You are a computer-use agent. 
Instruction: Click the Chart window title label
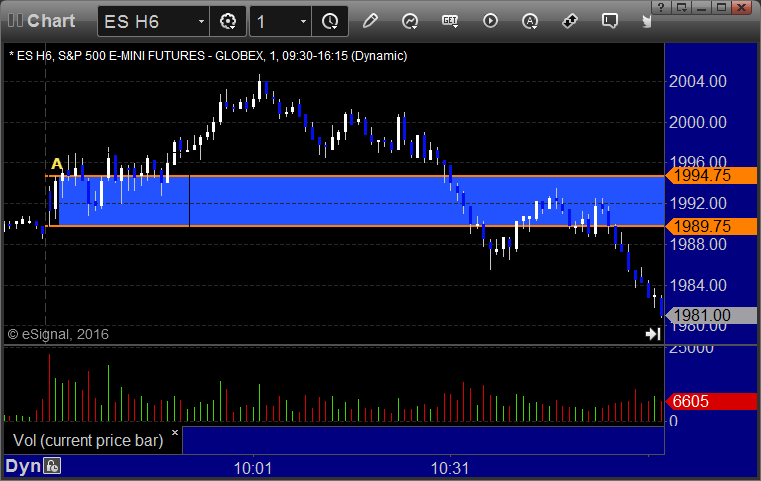coord(51,21)
